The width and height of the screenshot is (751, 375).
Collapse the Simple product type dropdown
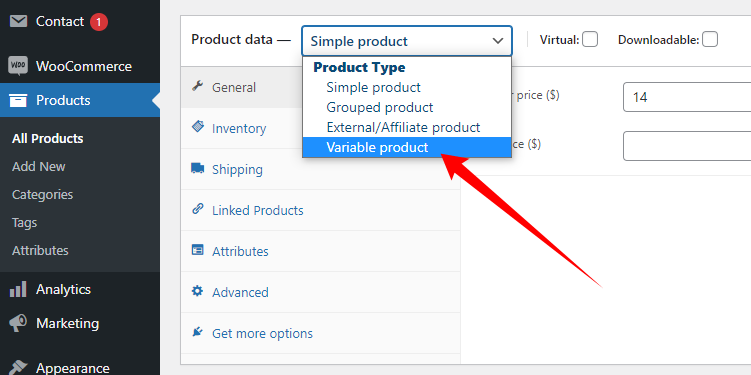tap(407, 41)
